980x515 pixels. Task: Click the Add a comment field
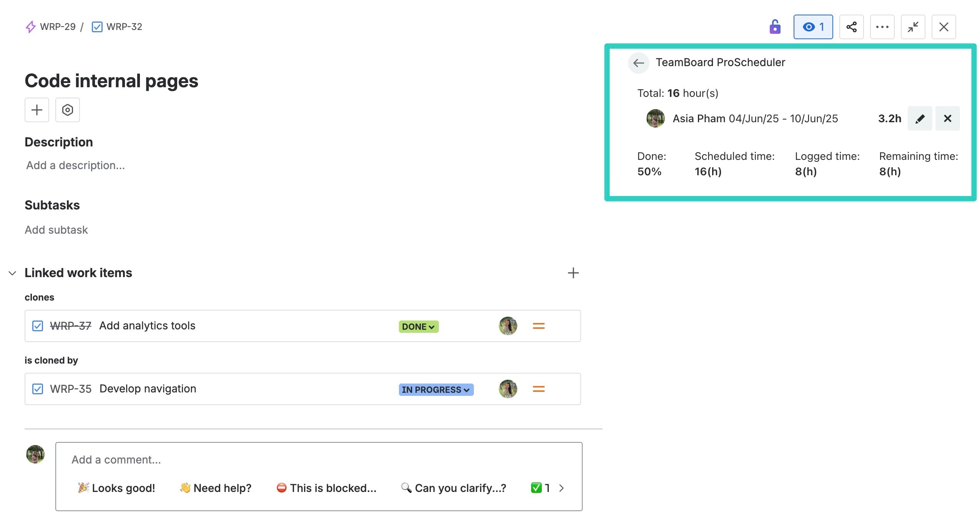point(319,460)
